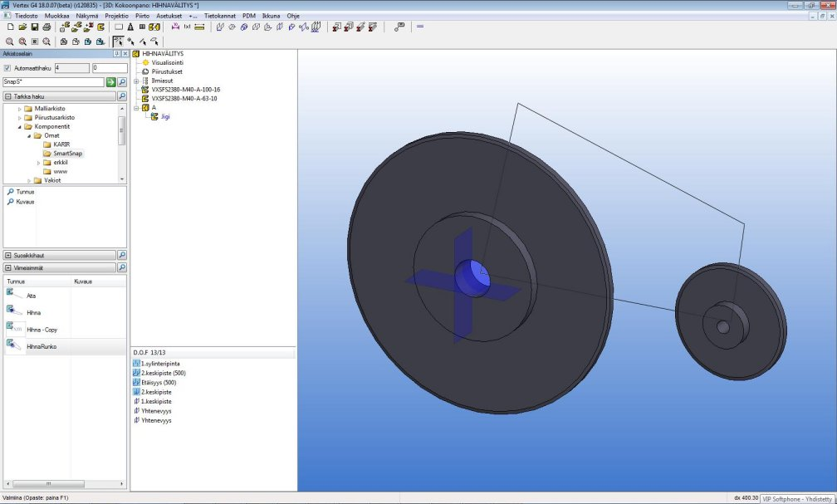The height and width of the screenshot is (504, 837).
Task: Run search with the green arrow button
Action: pos(110,82)
